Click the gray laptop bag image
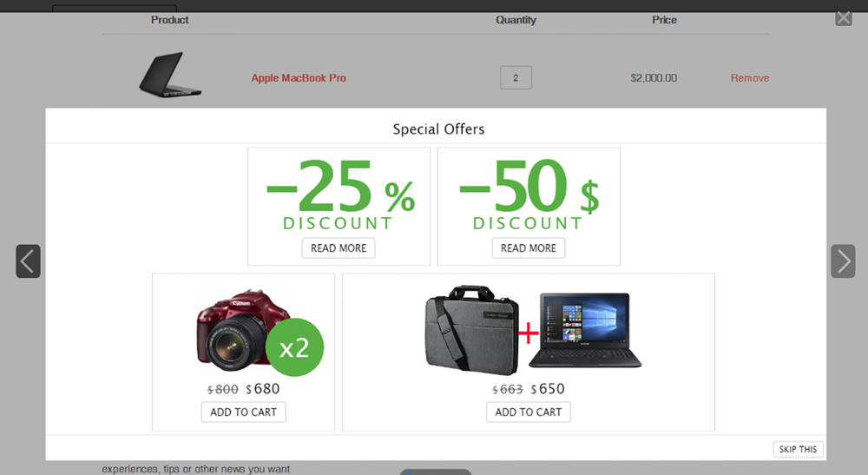Screen dimensions: 868x475 click(x=471, y=330)
